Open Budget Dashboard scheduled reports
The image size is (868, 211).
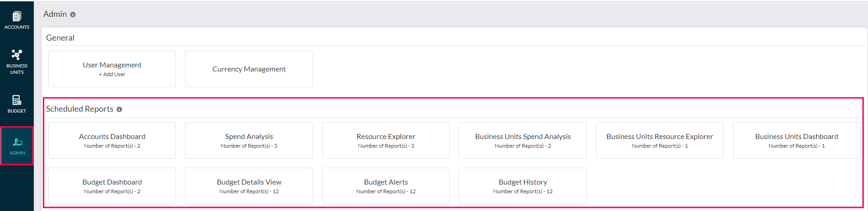[x=112, y=186]
